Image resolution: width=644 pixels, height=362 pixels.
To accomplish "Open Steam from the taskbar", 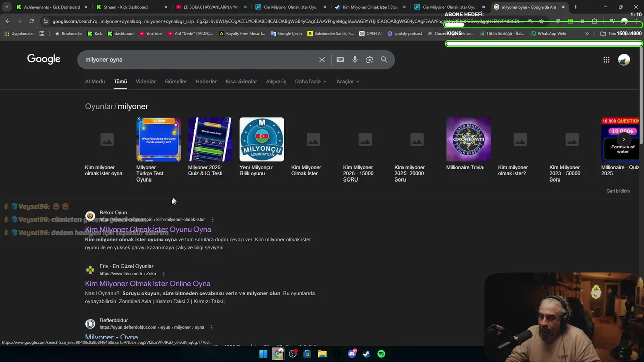I will pos(366,354).
